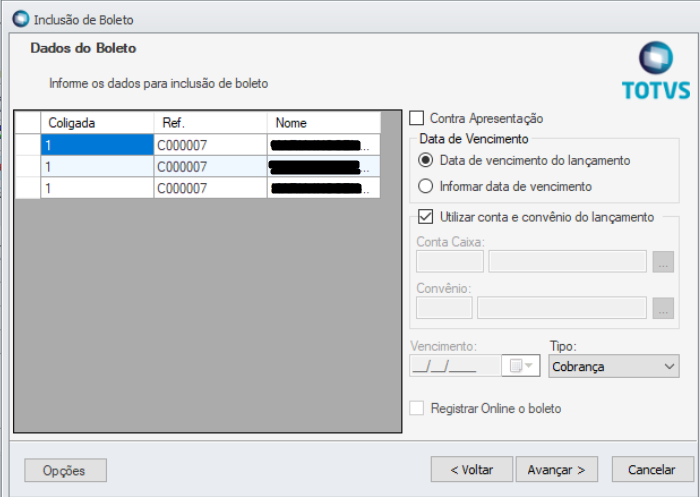Screen dimensions: 700x497
Task: Go back with the Voltar button
Action: tap(471, 469)
